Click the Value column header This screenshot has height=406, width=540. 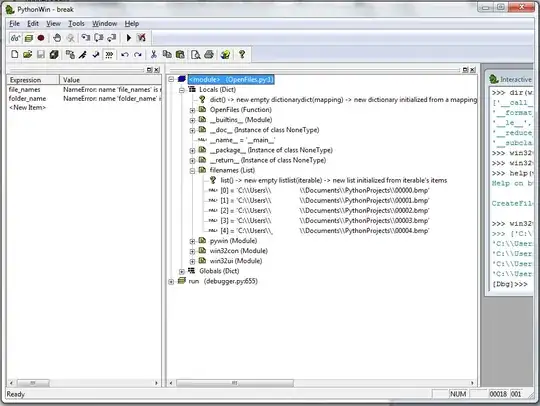(x=110, y=80)
